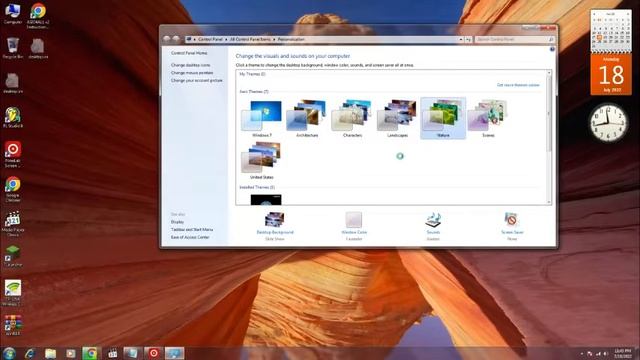Select the Windows 7 Aero theme
This screenshot has height=360, width=640.
pyautogui.click(x=262, y=118)
